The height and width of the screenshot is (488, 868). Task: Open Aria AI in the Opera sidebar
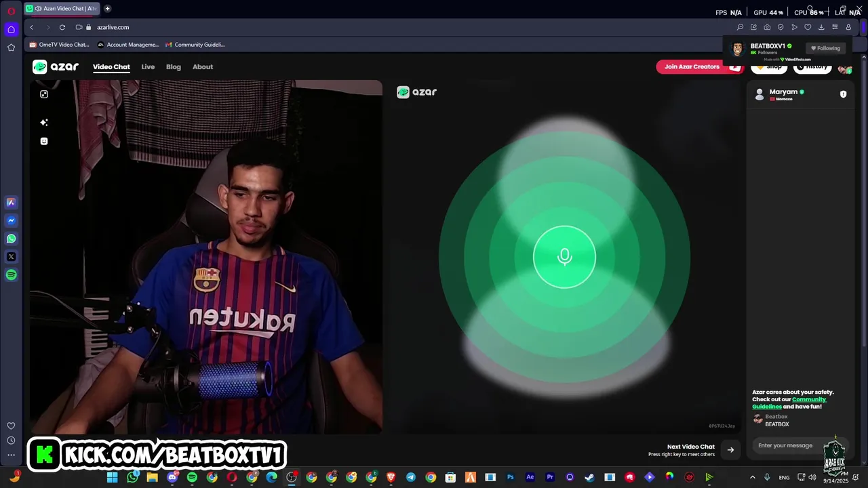(11, 202)
